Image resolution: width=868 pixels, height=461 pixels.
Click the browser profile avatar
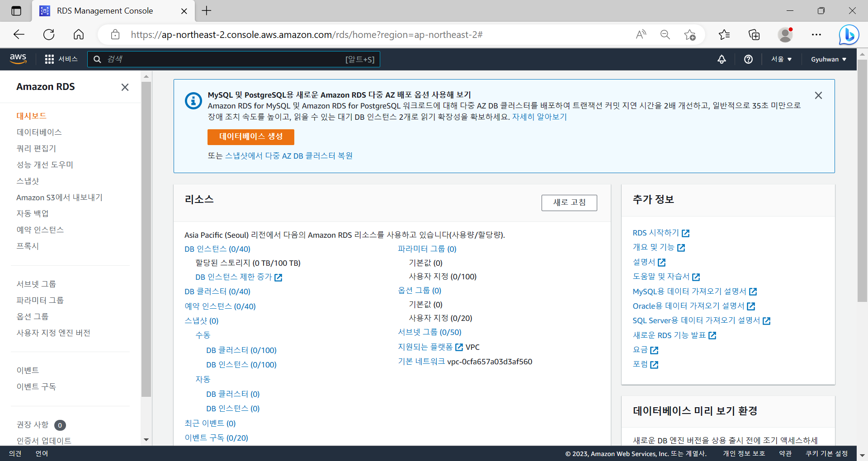785,34
